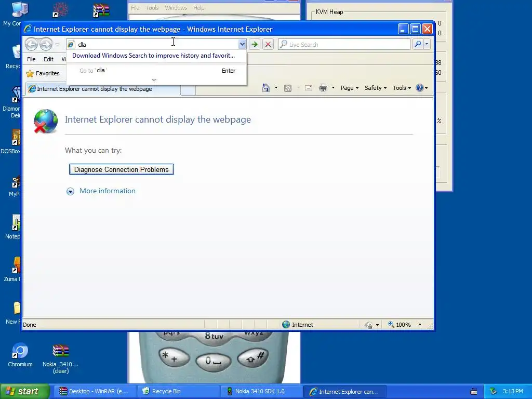The image size is (532, 399).
Task: Open search provider options dropdown arrow
Action: 427,44
